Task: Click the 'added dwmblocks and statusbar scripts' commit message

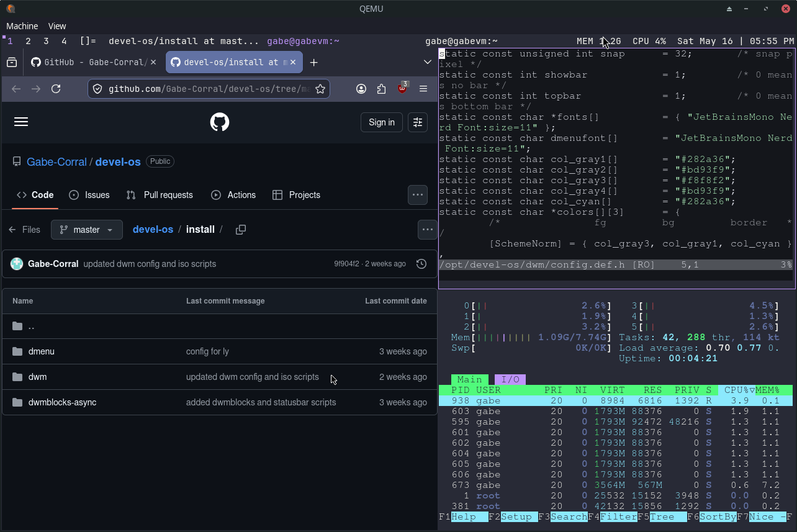Action: point(261,402)
